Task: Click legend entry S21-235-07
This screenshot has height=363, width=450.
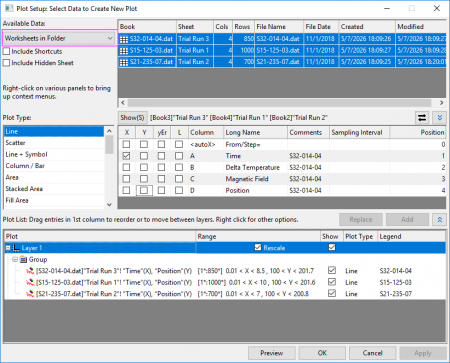Action: tap(396, 294)
